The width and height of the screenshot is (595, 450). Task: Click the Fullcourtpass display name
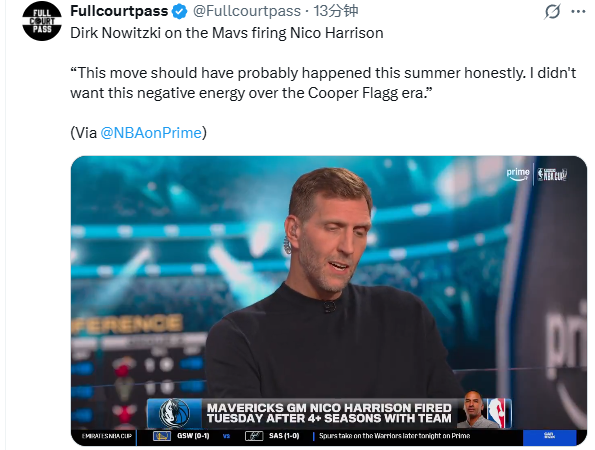(119, 11)
